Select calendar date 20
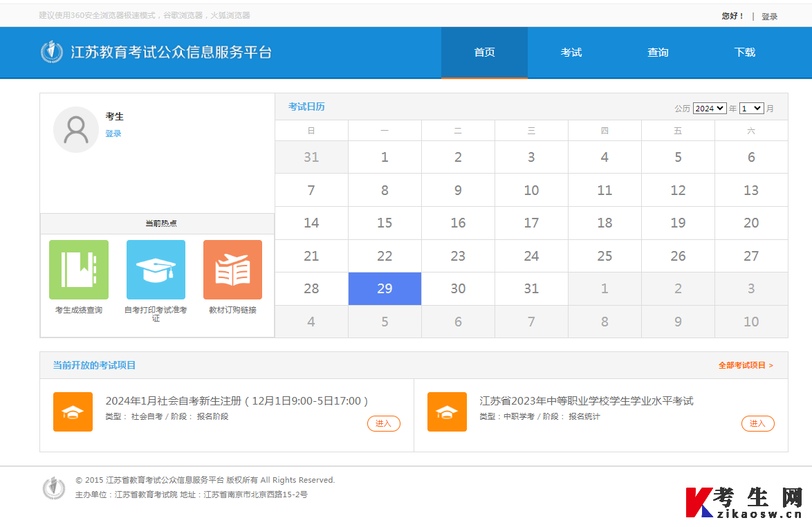Screen dimensions: 812x527 [751, 223]
